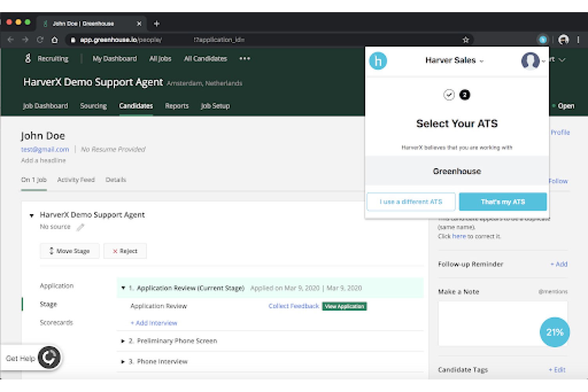Click Add a headline text

point(43,160)
